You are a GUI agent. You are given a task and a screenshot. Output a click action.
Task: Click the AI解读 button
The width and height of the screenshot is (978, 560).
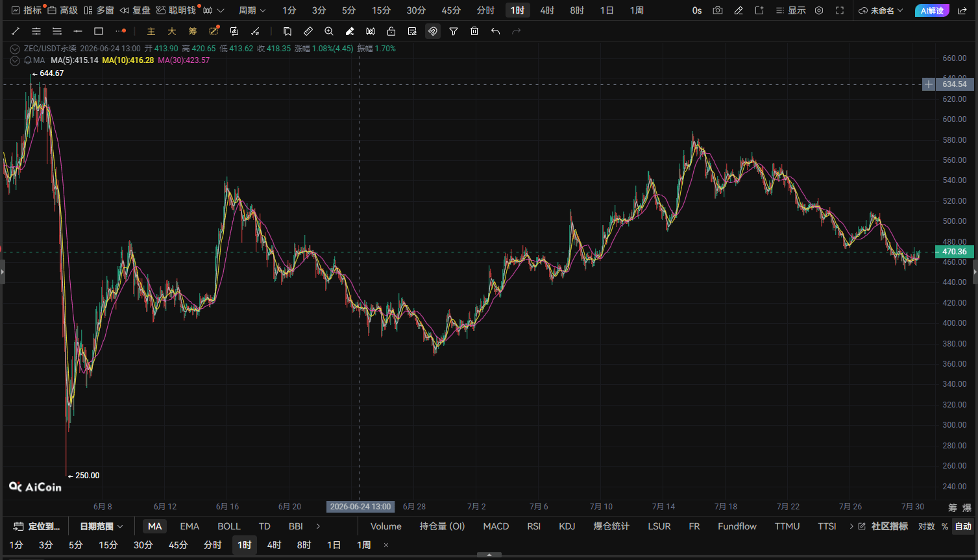(932, 10)
